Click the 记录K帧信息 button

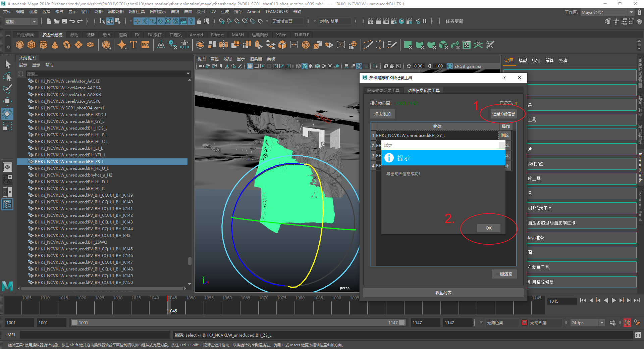point(503,114)
